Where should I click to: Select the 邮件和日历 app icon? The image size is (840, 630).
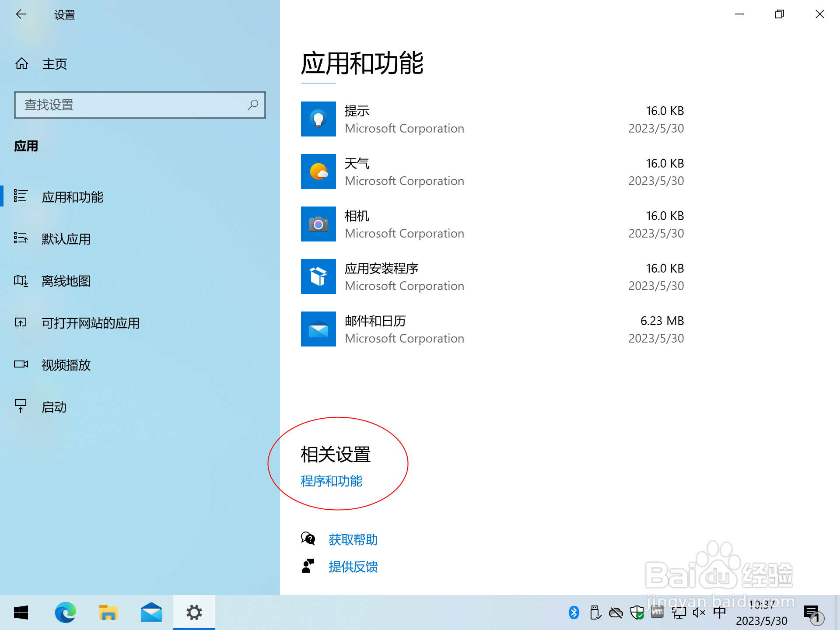tap(318, 329)
